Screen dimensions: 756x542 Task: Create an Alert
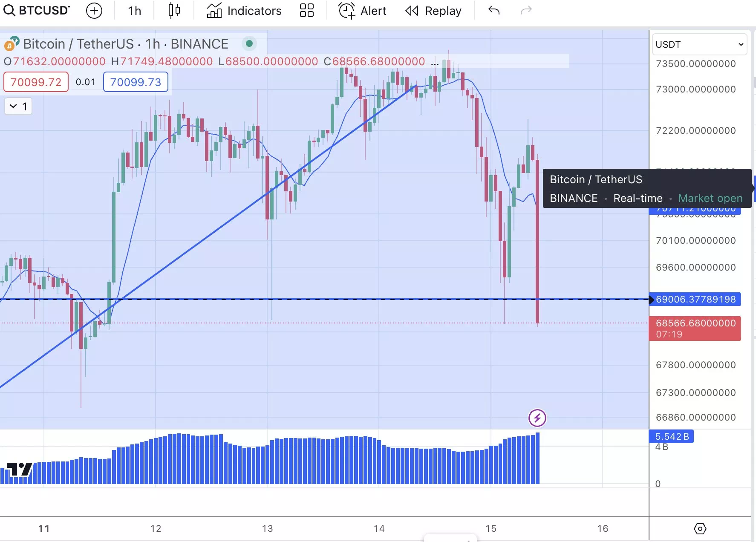(x=362, y=11)
